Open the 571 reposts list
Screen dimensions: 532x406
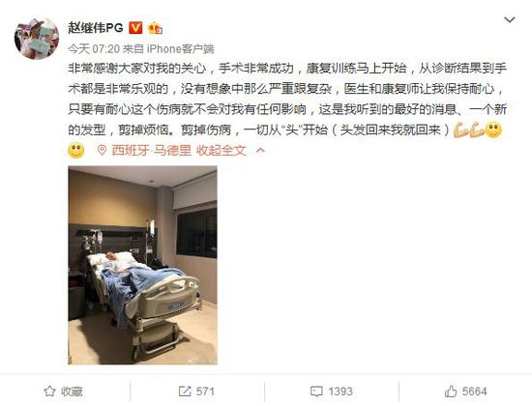click(196, 391)
